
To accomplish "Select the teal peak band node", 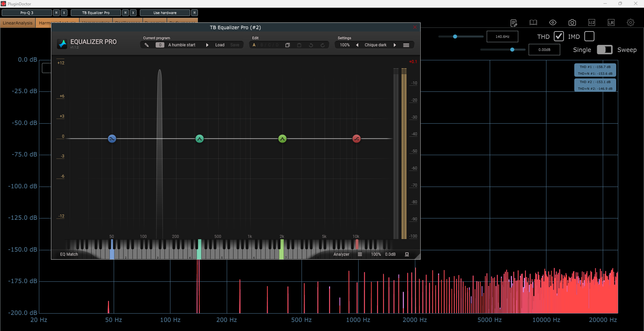I will tap(200, 138).
